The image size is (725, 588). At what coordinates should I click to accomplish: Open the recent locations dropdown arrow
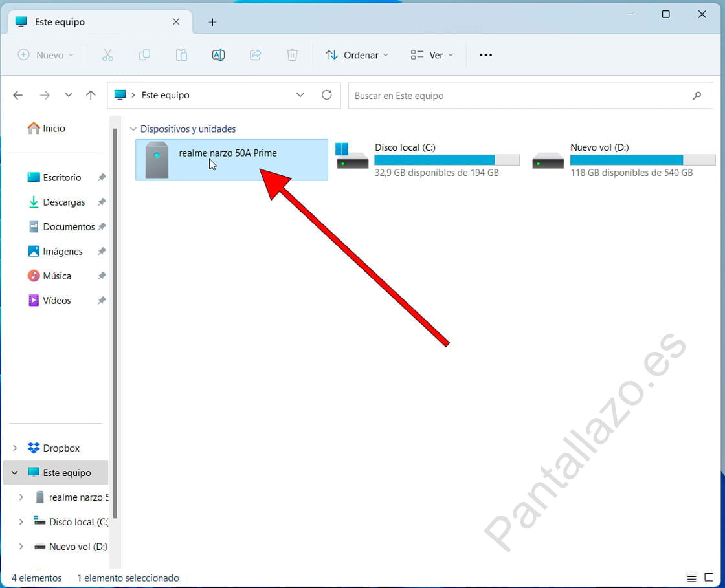pos(69,95)
